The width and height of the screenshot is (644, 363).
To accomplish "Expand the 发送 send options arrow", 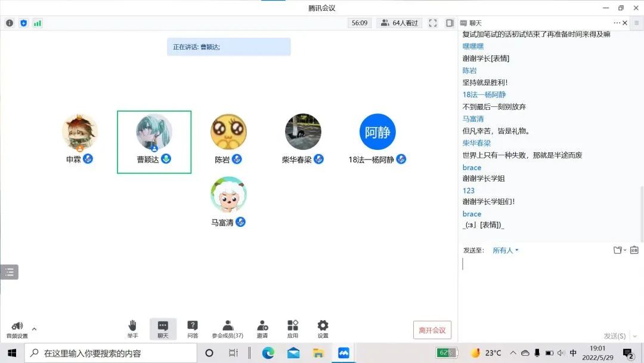I will click(635, 336).
